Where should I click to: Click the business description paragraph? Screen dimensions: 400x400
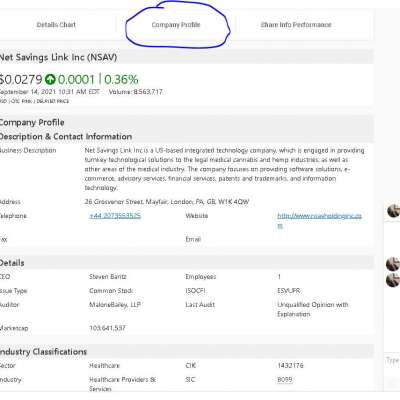(224, 169)
